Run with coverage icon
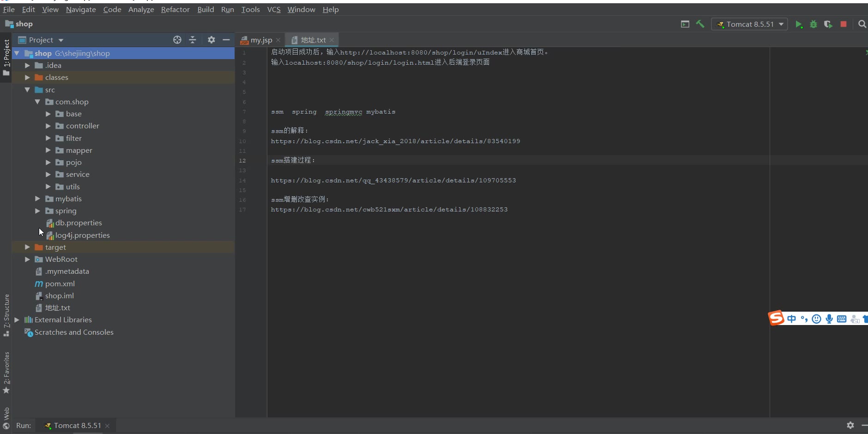The image size is (868, 434). point(828,24)
